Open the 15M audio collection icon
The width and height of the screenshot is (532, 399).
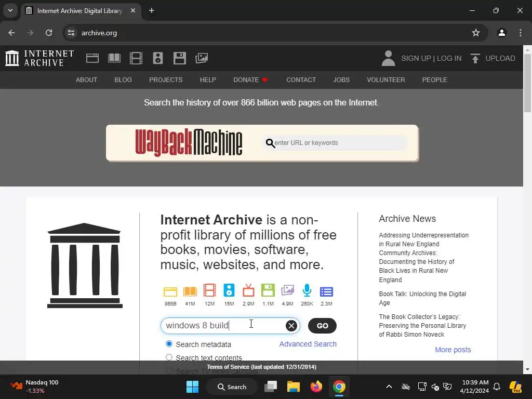pyautogui.click(x=229, y=291)
